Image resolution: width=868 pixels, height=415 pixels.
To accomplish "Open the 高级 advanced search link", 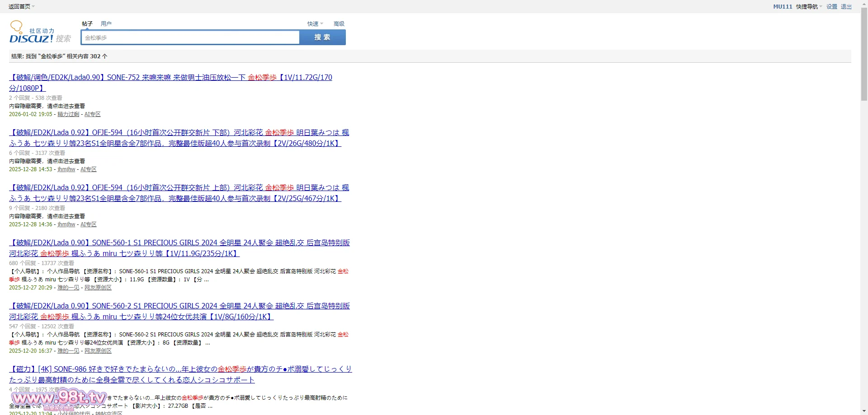I will [339, 23].
